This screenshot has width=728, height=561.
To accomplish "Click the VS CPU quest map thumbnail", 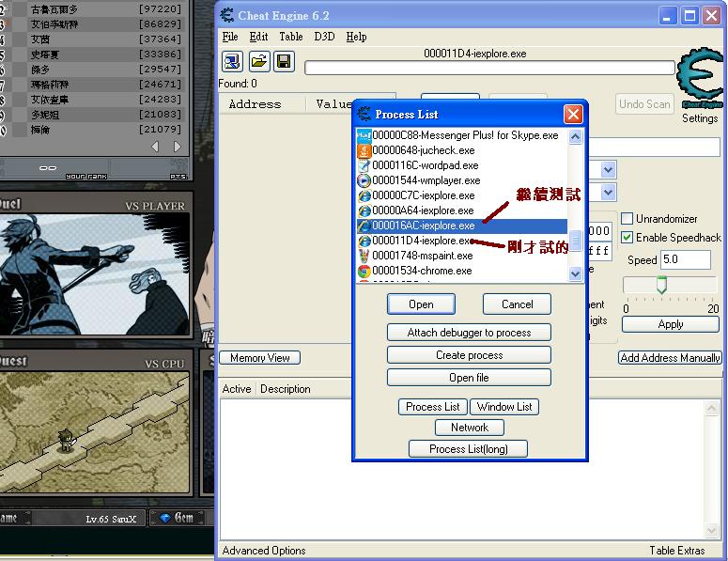I will 94,432.
